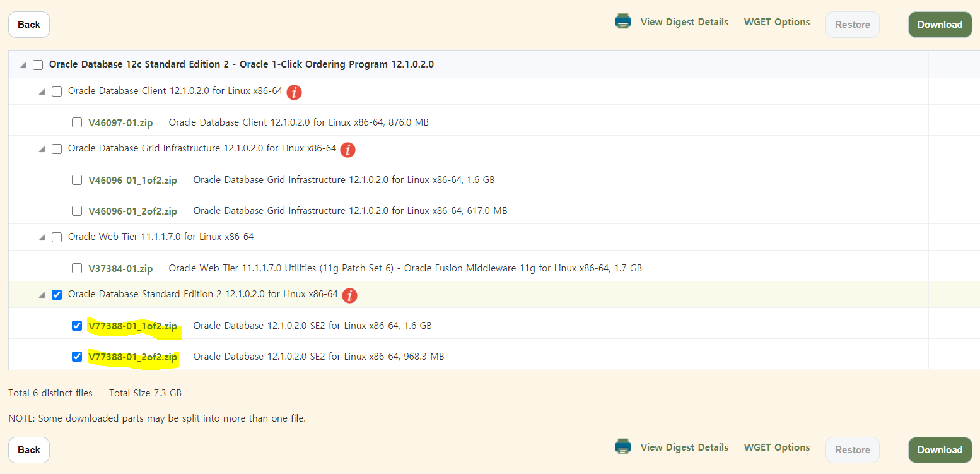Select the V37384-01.zip checkbox
This screenshot has width=980, height=474.
coord(77,268)
